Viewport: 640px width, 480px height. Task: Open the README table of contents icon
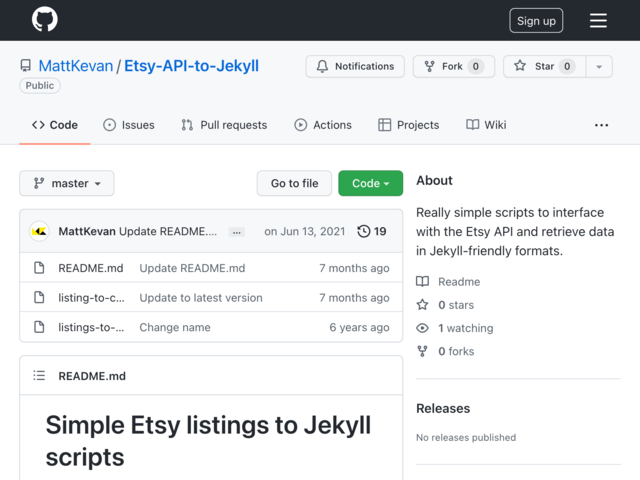point(39,376)
